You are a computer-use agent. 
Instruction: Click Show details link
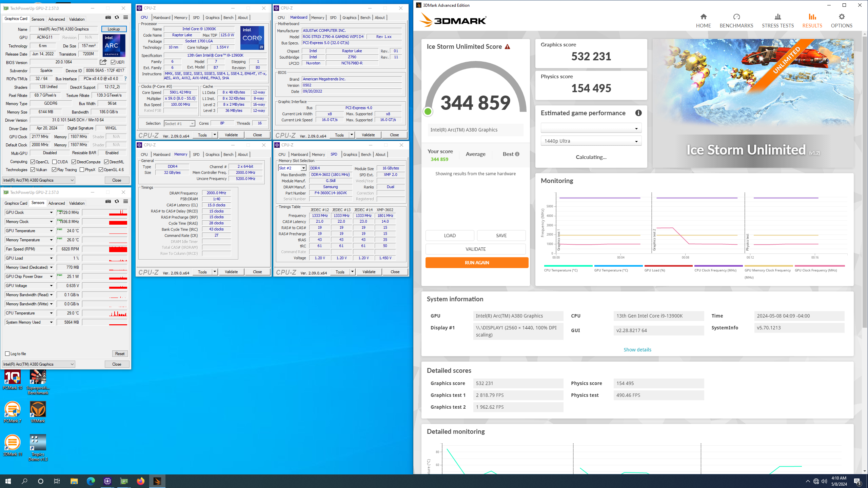click(x=637, y=350)
